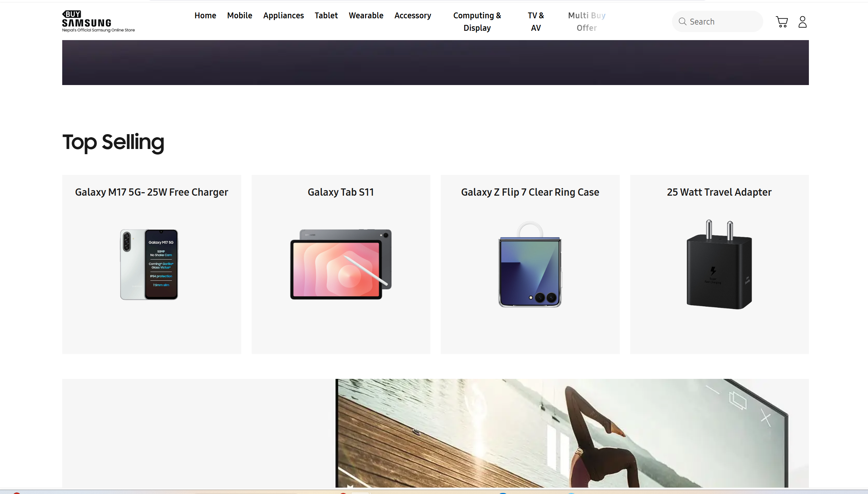Open the Appliances category
This screenshot has width=868, height=494.
[283, 15]
